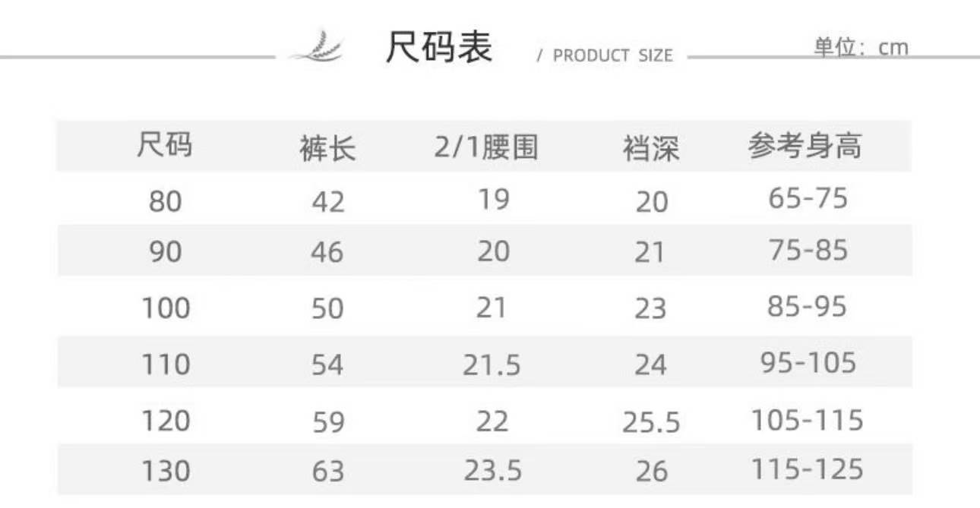Click size 110 row label
980x508 pixels.
point(166,365)
